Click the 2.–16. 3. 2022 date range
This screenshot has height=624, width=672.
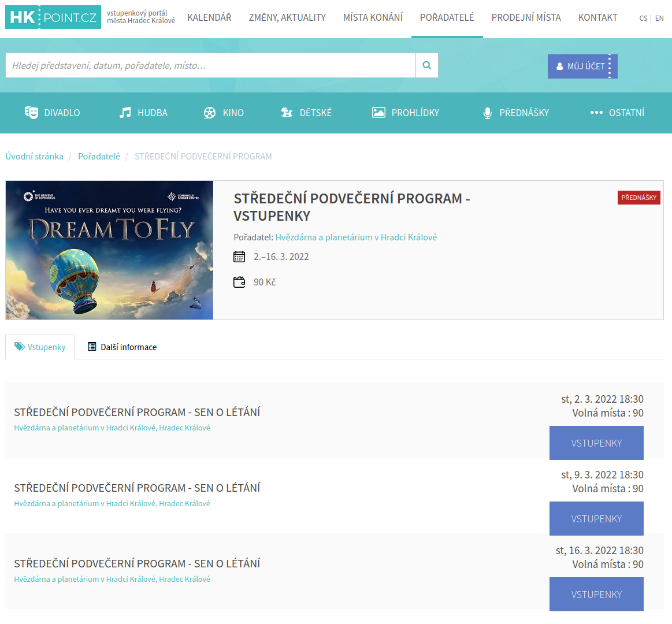click(x=281, y=257)
